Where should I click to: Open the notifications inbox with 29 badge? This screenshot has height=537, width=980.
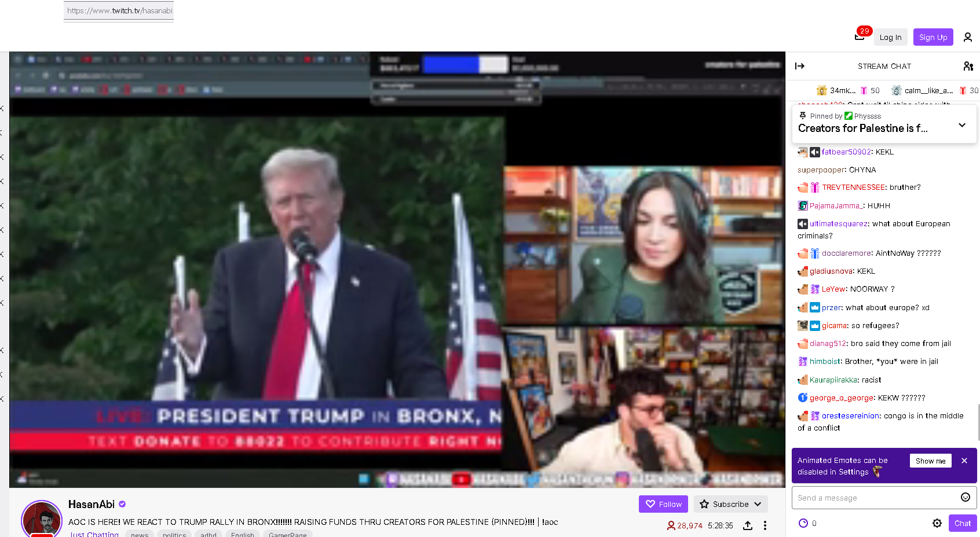click(x=860, y=36)
